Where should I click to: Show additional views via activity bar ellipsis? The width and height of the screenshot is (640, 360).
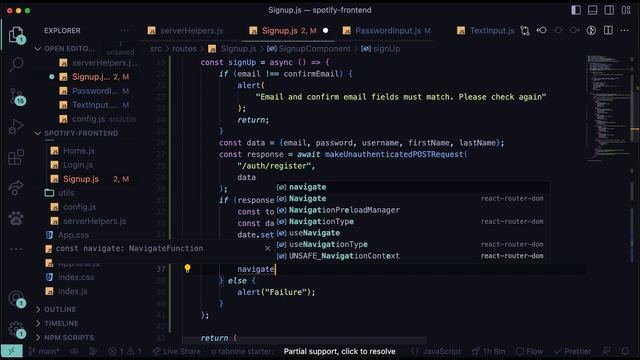pos(16,249)
